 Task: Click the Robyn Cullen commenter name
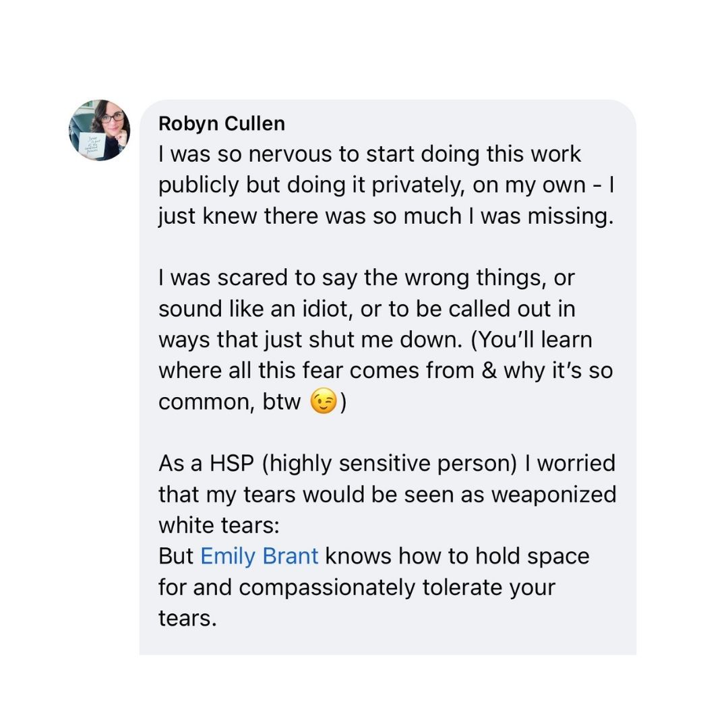click(222, 123)
